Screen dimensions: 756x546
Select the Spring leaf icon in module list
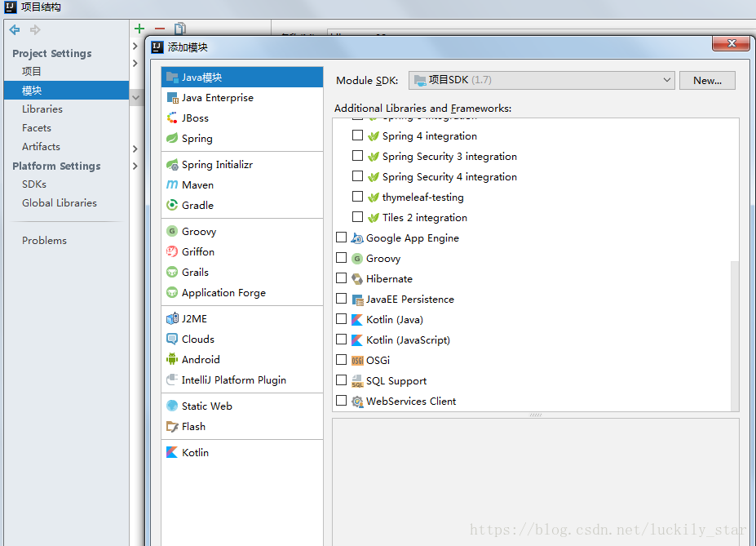point(172,139)
